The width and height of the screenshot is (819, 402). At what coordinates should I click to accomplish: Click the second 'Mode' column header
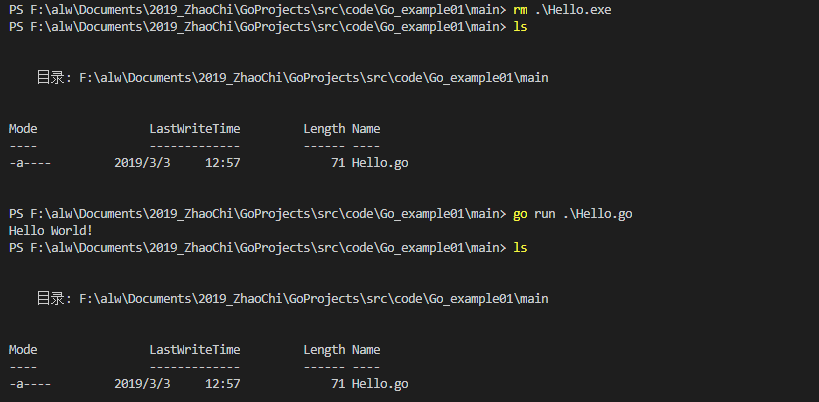click(23, 349)
